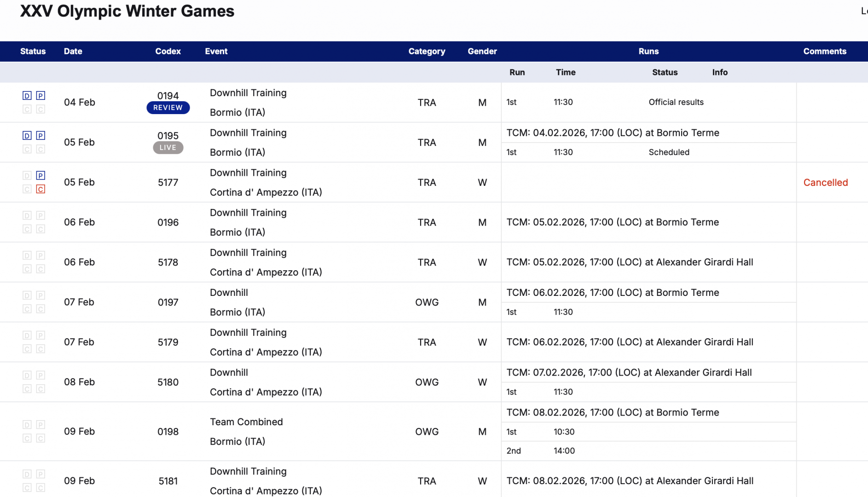The image size is (868, 497).
Task: Click the XXV Olympic Winter Games heading
Action: pos(127,11)
